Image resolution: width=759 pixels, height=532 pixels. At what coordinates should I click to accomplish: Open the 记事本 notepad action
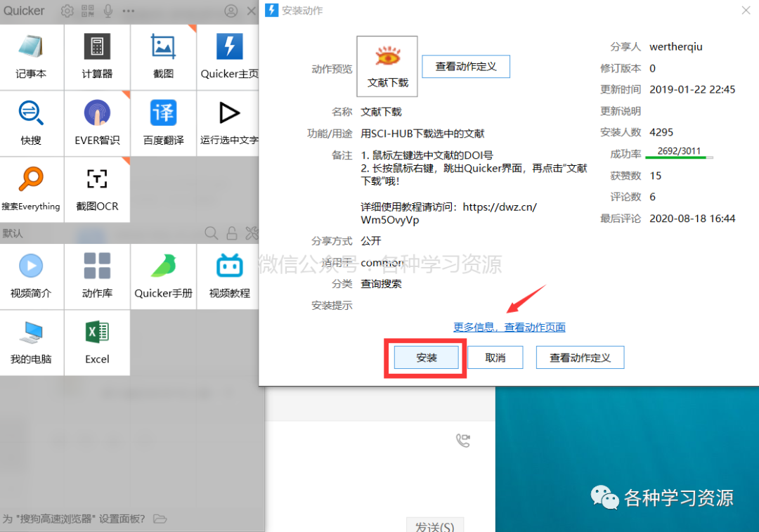31,57
